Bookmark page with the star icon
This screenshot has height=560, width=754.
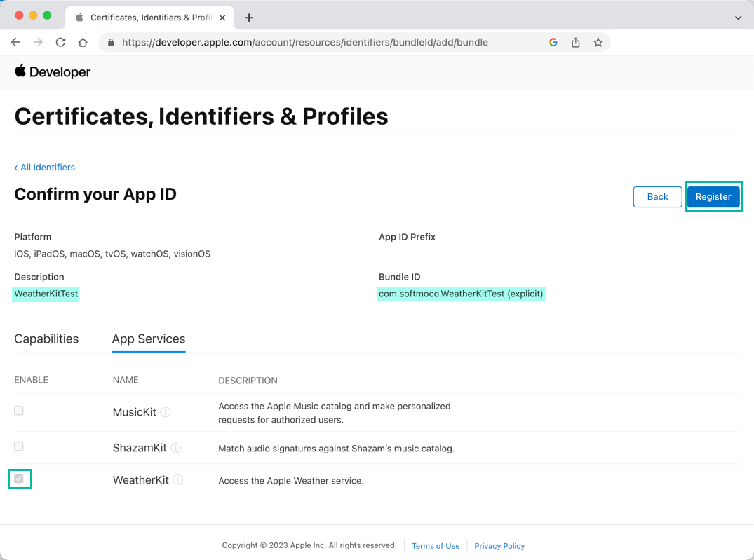[598, 42]
